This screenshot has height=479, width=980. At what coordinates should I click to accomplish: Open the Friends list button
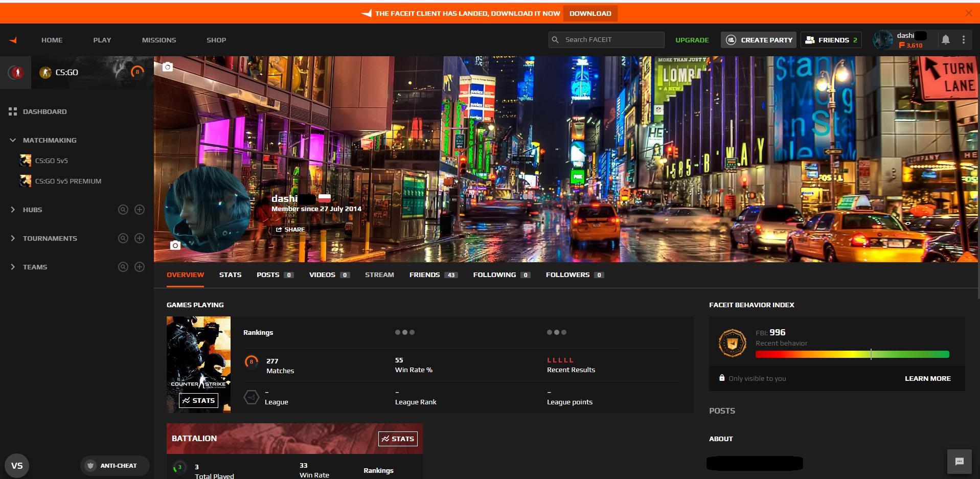pos(831,40)
